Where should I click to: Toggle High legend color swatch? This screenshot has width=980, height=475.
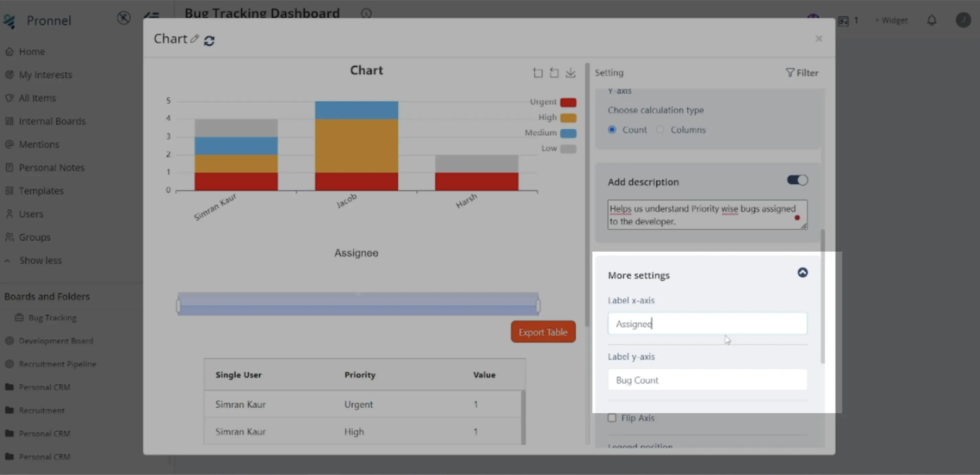coord(568,118)
